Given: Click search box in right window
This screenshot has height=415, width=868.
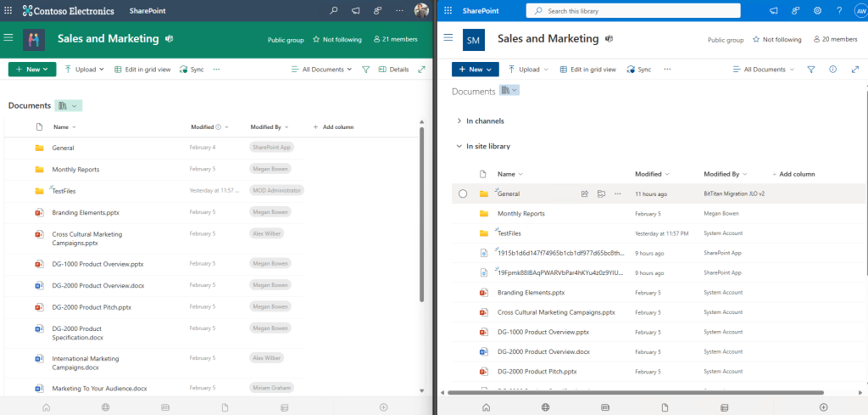Looking at the screenshot, I should click(632, 10).
